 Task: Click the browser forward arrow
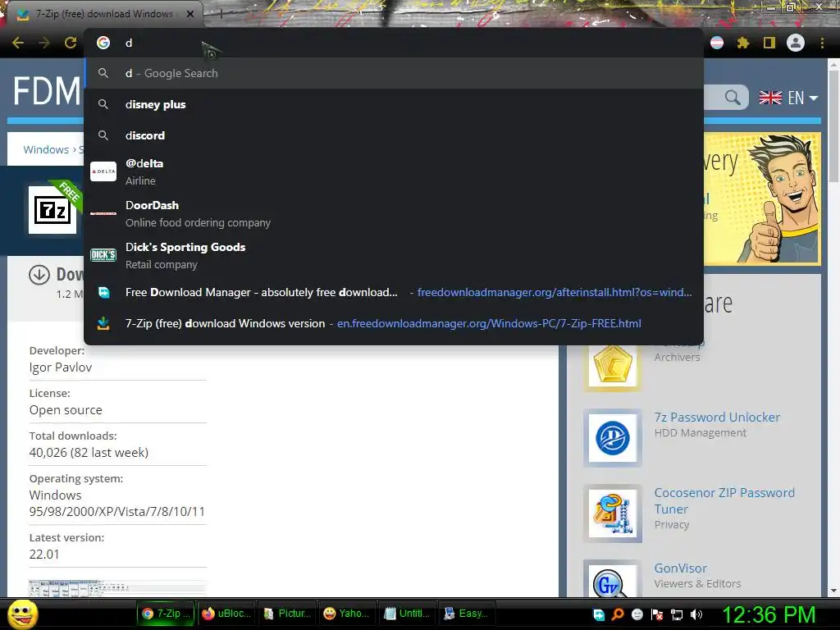44,43
